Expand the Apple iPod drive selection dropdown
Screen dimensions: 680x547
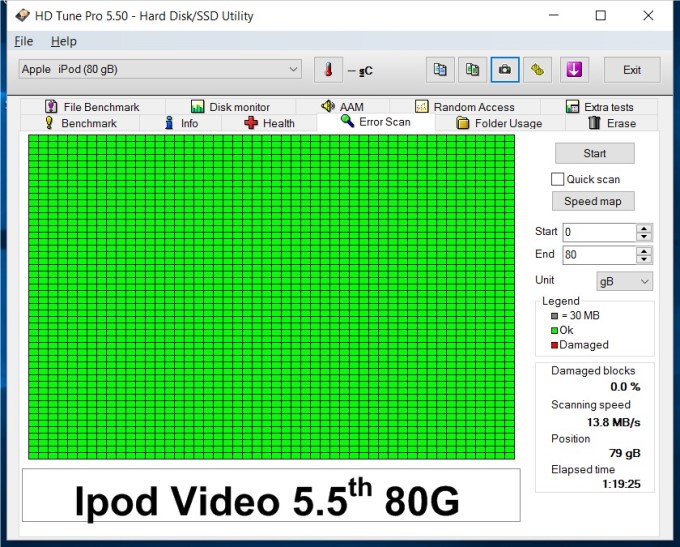click(293, 70)
